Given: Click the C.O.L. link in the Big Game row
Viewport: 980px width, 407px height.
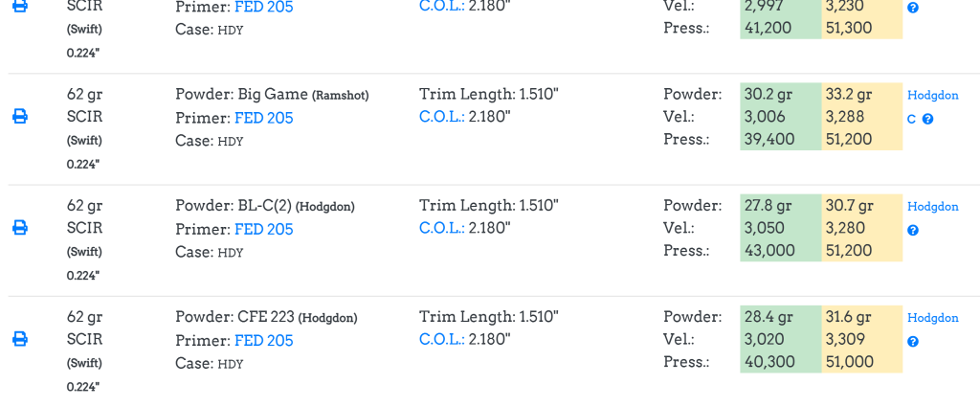Looking at the screenshot, I should [x=441, y=117].
